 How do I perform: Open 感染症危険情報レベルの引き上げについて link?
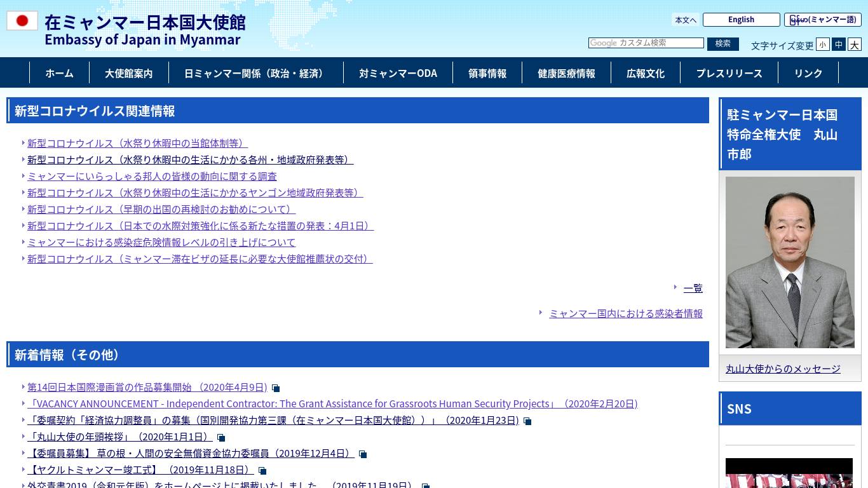coord(161,243)
